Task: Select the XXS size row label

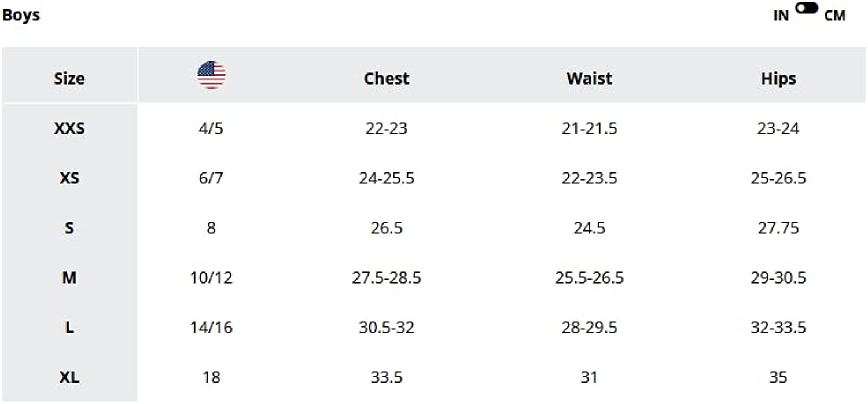Action: click(69, 128)
